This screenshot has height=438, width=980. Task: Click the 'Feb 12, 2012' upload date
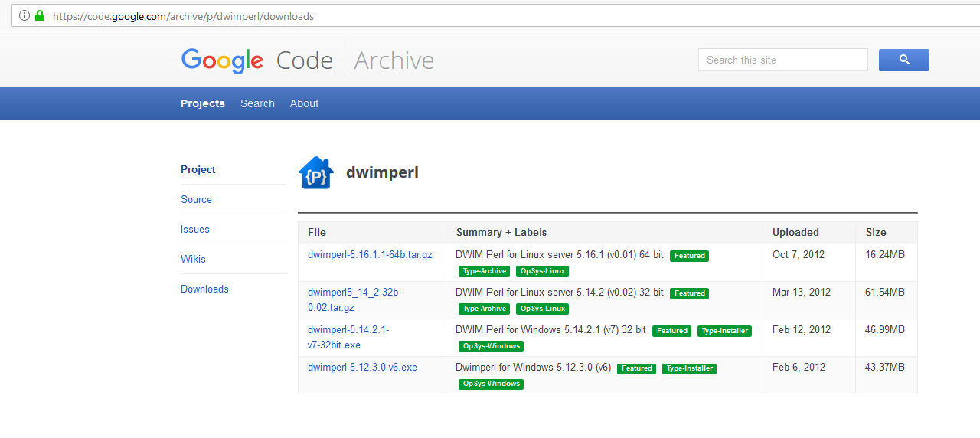point(802,329)
